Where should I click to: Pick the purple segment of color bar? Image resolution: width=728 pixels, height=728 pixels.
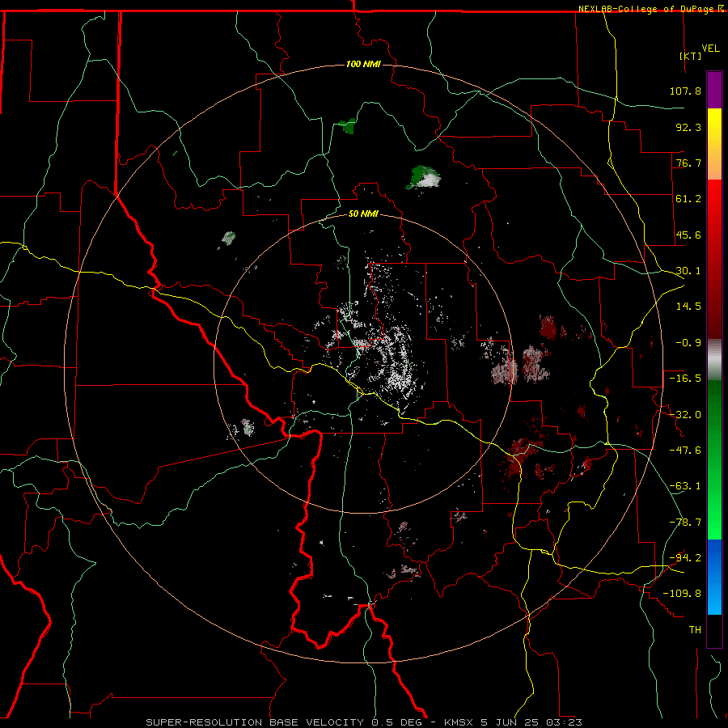(714, 90)
